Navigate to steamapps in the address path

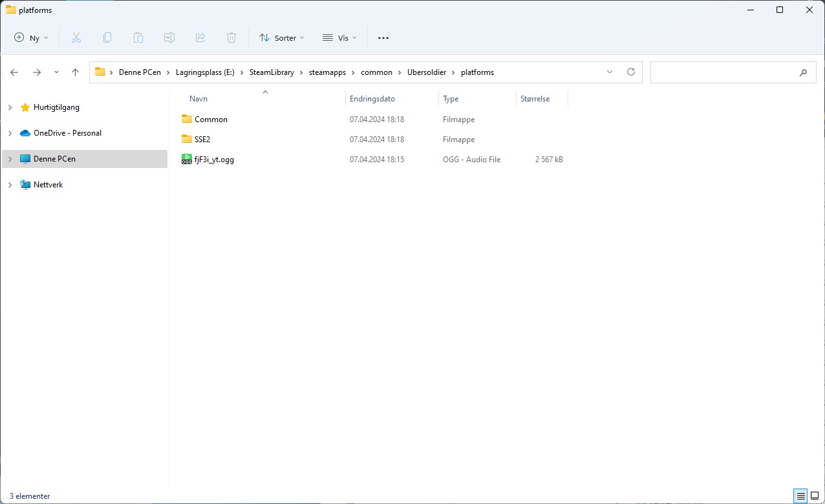(x=327, y=72)
